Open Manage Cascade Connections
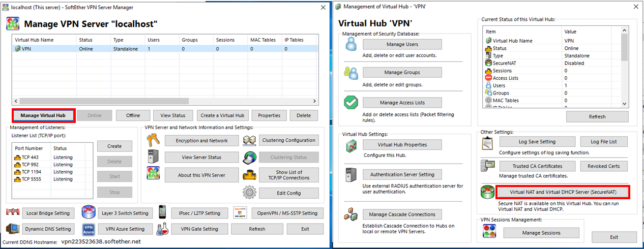Screen dimensions: 644x249 pyautogui.click(x=402, y=214)
